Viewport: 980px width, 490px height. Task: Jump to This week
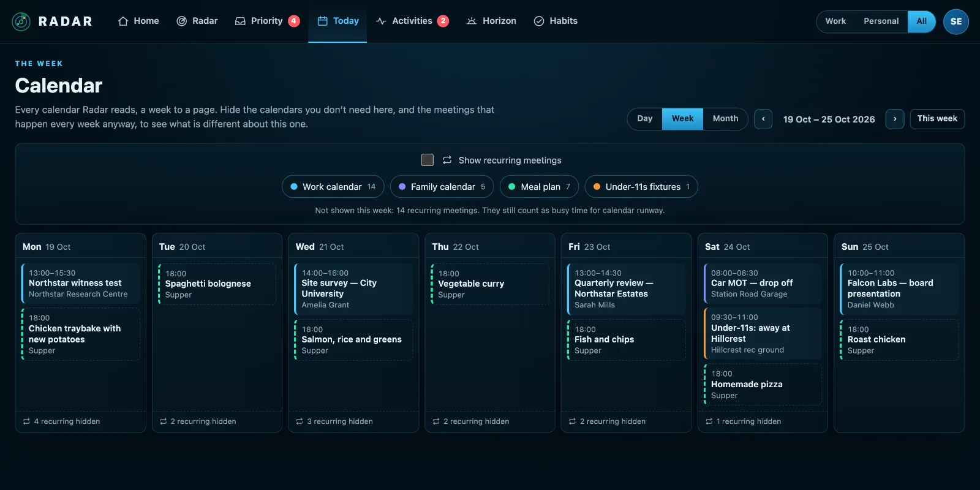point(937,119)
